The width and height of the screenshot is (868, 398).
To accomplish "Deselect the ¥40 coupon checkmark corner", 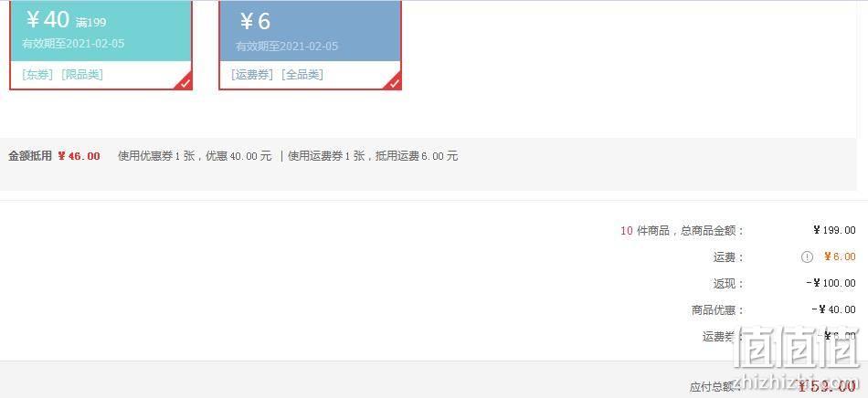I will [185, 83].
